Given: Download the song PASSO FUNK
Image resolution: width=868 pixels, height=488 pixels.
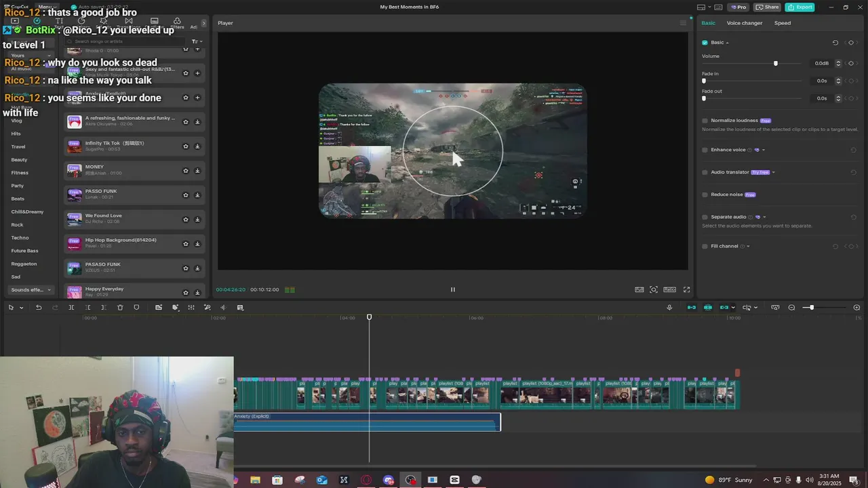Looking at the screenshot, I should (197, 195).
